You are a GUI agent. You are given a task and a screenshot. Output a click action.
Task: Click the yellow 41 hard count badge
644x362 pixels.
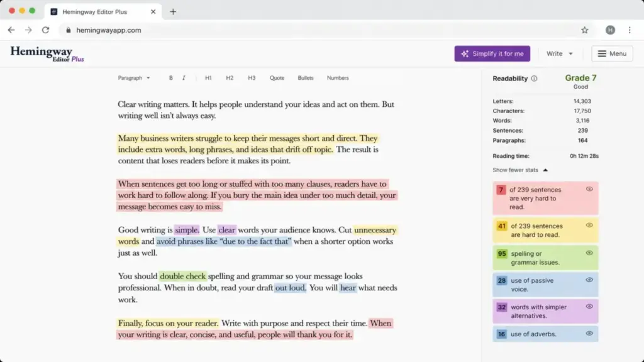pyautogui.click(x=501, y=226)
